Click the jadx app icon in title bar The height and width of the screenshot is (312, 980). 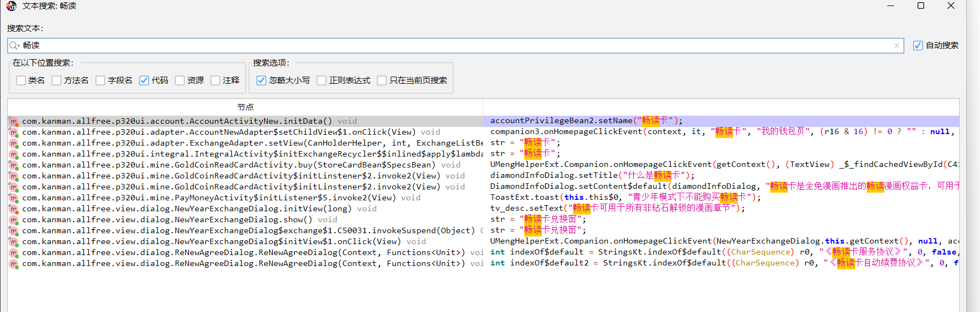(12, 6)
